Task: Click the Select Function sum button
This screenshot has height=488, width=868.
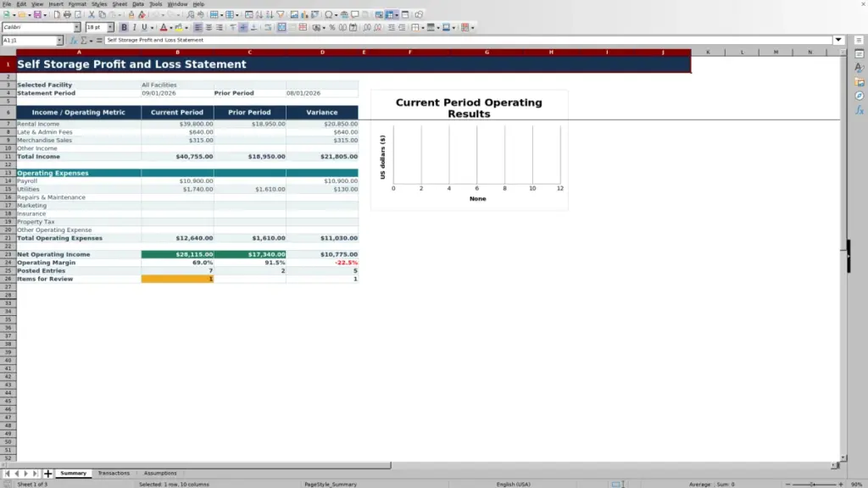Action: [84, 41]
